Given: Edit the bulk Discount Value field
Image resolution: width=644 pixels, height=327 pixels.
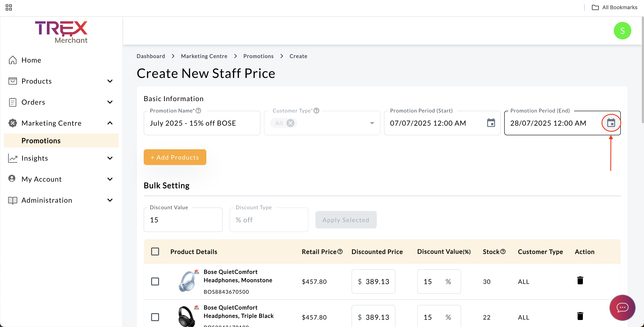Looking at the screenshot, I should click(x=183, y=220).
